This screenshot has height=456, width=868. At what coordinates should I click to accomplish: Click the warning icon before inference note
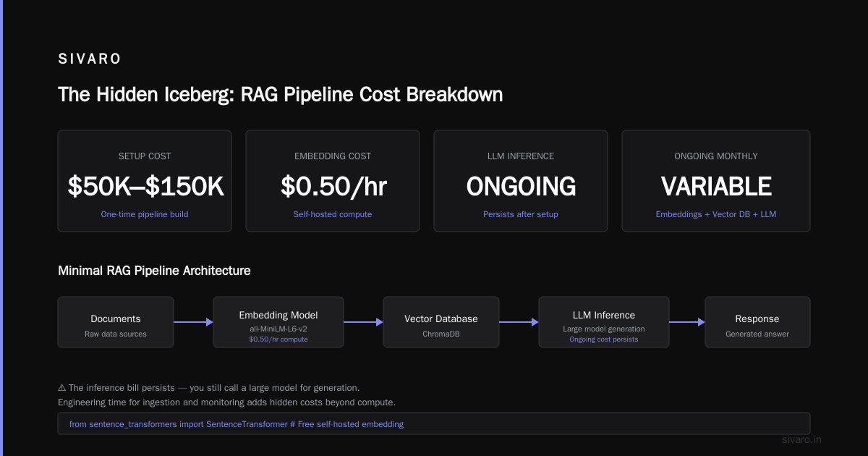[61, 388]
